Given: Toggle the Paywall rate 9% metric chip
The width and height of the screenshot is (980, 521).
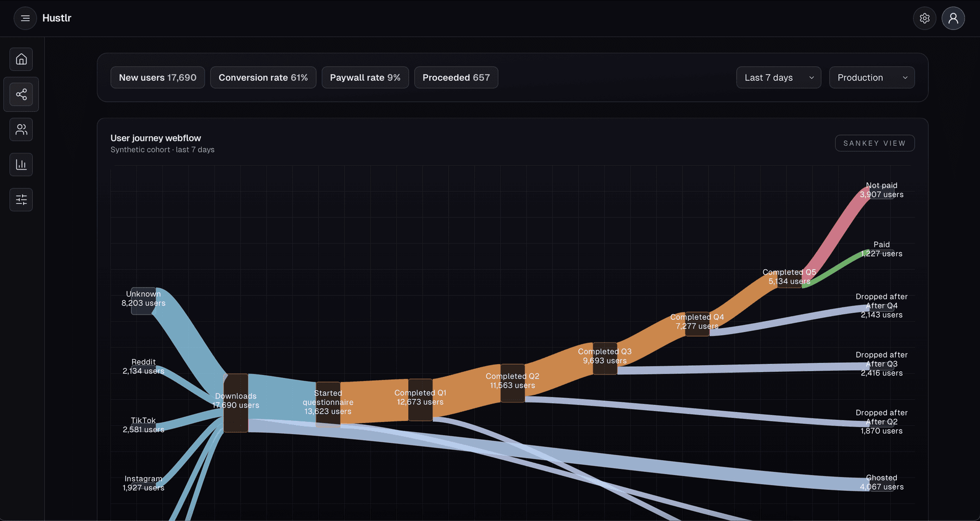Looking at the screenshot, I should 365,77.
